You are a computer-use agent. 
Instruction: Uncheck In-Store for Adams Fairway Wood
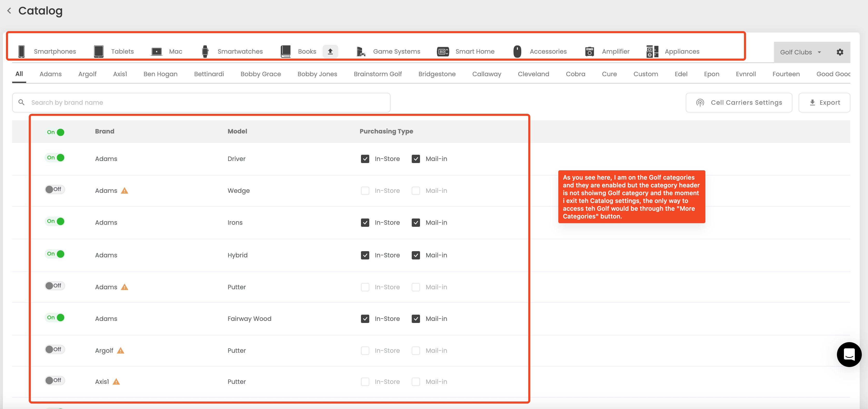(x=365, y=319)
